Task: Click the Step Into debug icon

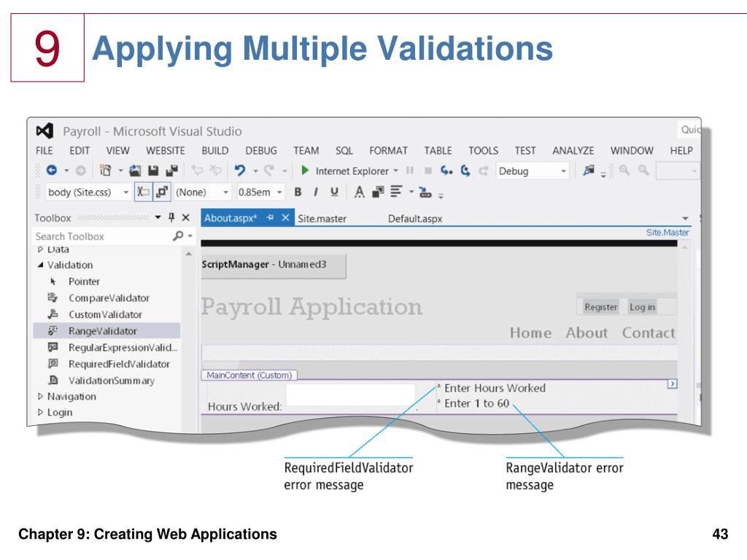Action: 446,170
